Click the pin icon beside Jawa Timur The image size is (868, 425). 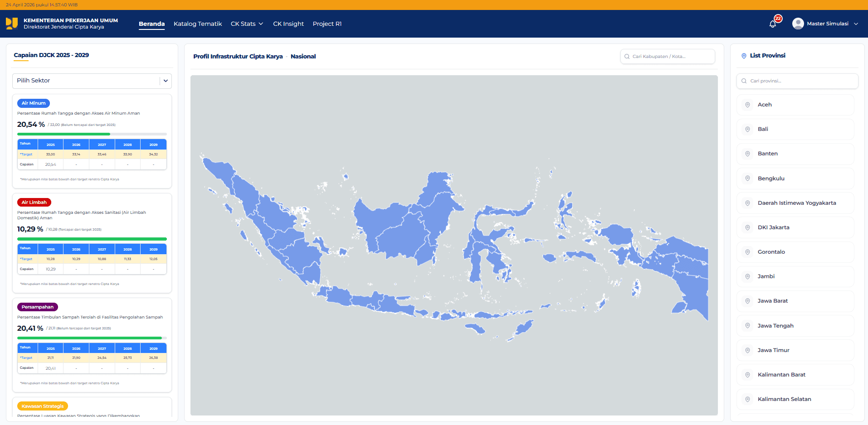pyautogui.click(x=747, y=350)
